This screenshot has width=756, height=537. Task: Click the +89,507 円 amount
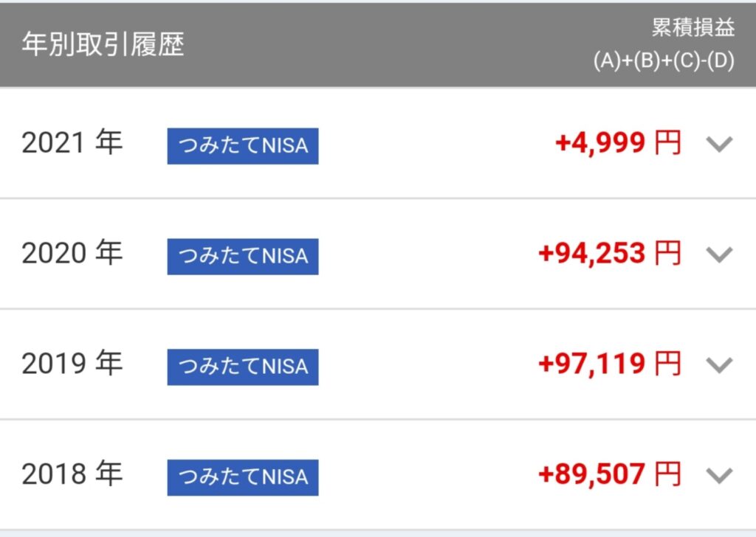pyautogui.click(x=609, y=474)
